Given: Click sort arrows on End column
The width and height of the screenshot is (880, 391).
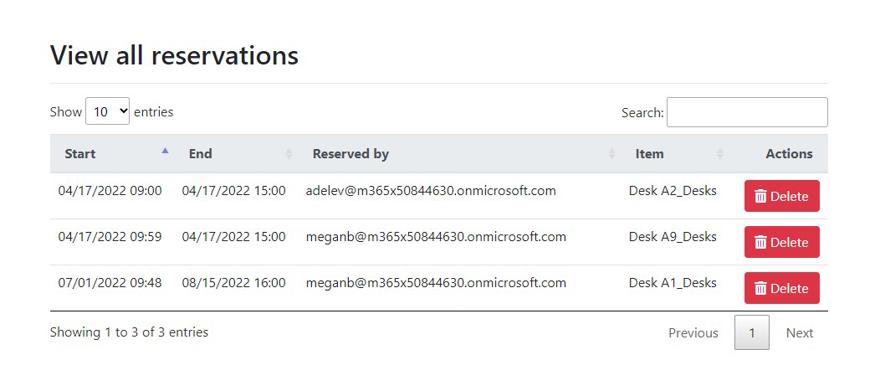Looking at the screenshot, I should pyautogui.click(x=289, y=154).
